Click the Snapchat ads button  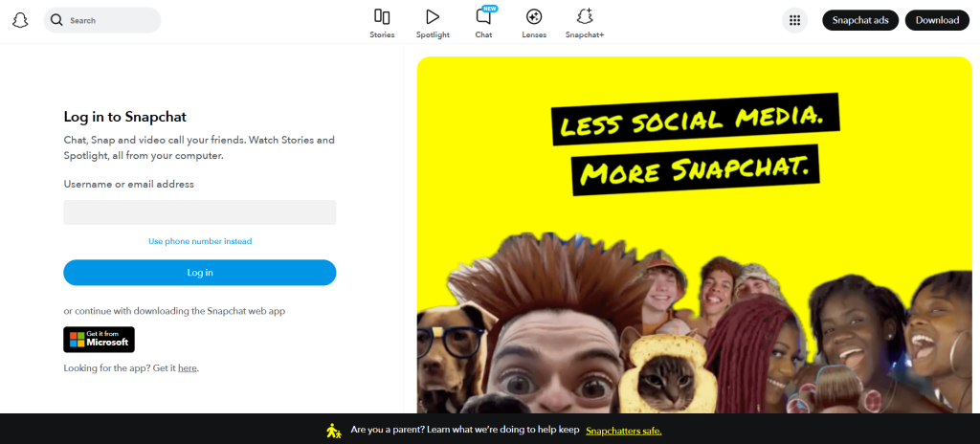point(860,20)
